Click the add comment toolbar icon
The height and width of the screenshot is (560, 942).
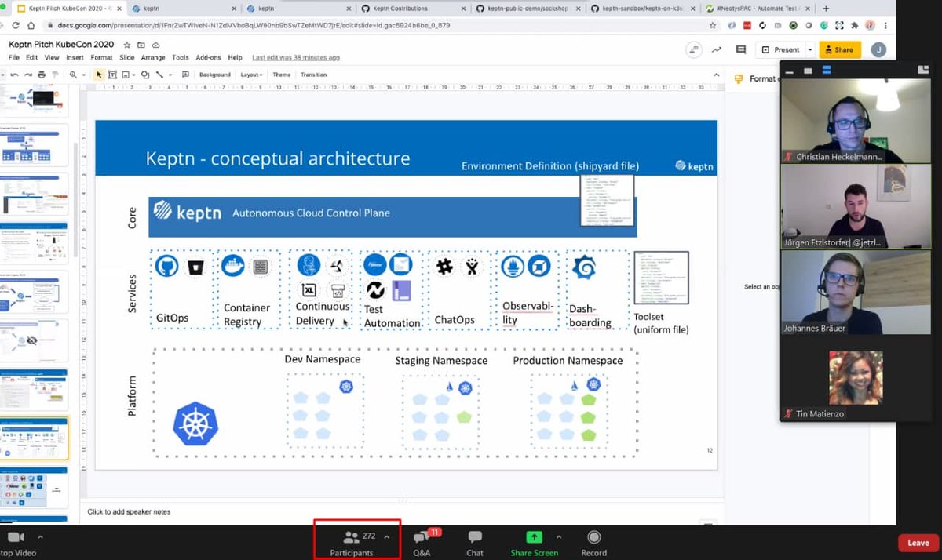coord(185,75)
